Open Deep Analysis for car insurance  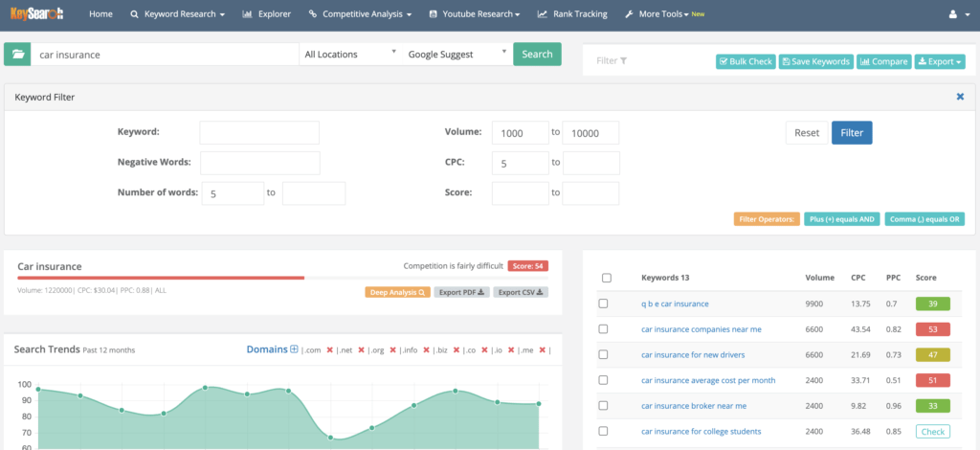tap(397, 292)
